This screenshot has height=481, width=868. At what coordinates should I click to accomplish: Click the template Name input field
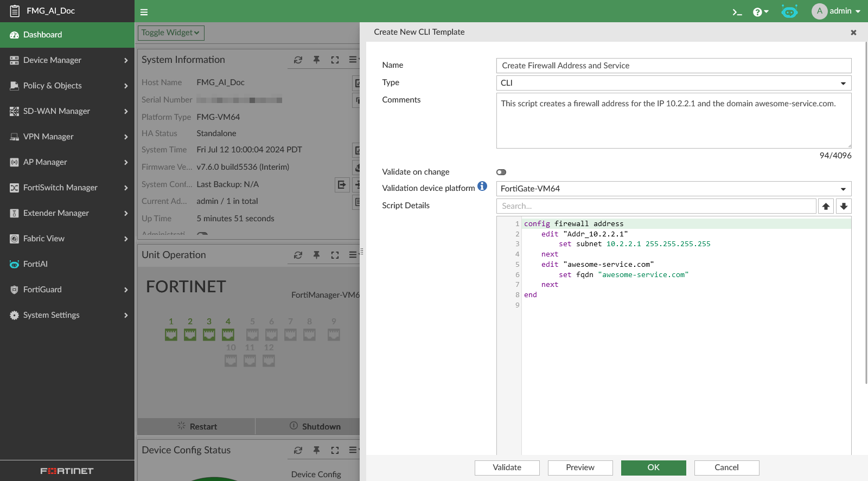click(x=673, y=66)
